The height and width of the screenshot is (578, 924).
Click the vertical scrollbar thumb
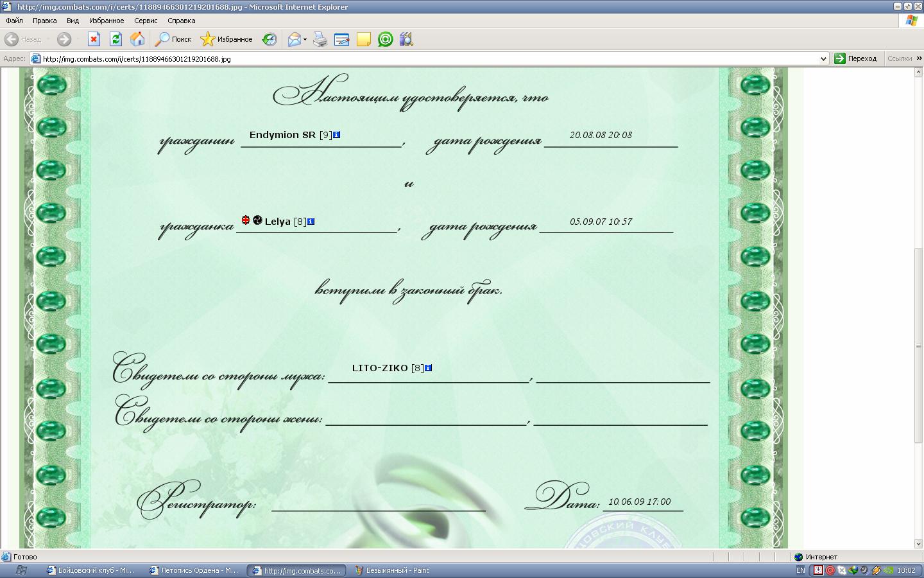[x=918, y=346]
